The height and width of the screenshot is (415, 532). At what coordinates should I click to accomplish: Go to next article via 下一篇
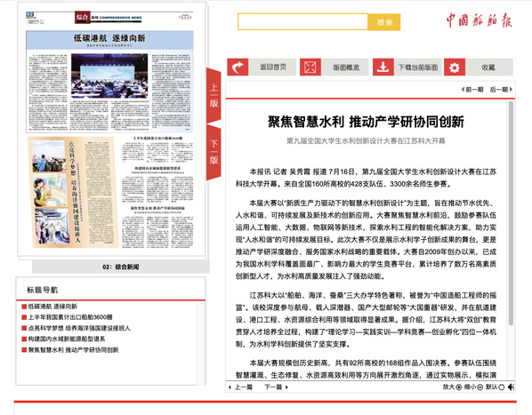tap(276, 387)
